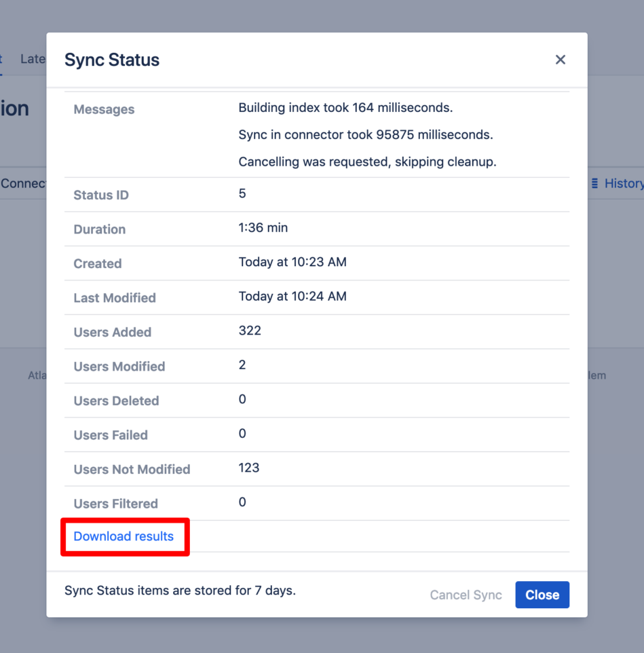
Task: Click the Sync Status dialog title
Action: [112, 60]
